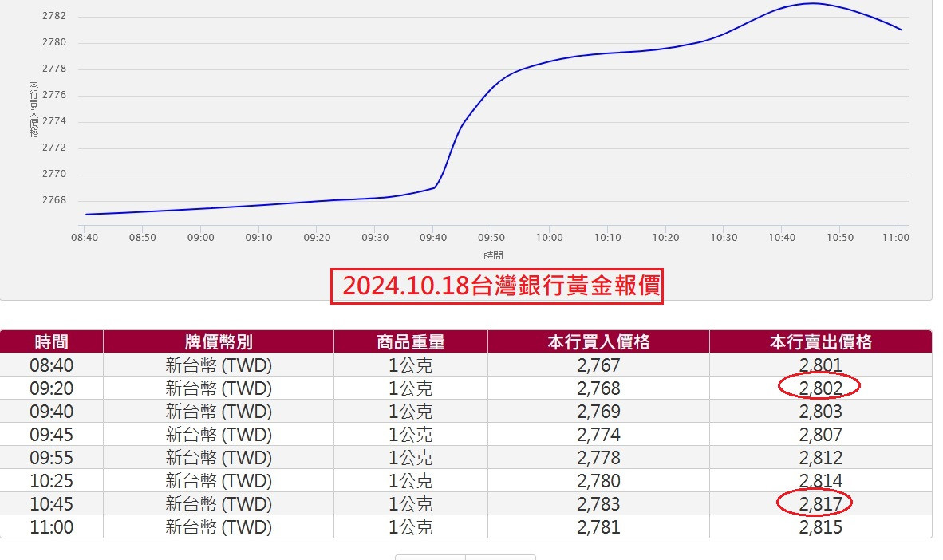Viewport: 943px width, 560px height.
Task: Click the 11:00 label on chart x-axis
Action: click(896, 238)
